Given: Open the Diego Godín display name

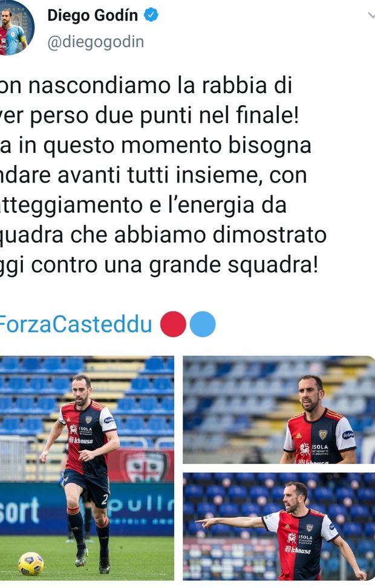Looking at the screenshot, I should [x=93, y=15].
